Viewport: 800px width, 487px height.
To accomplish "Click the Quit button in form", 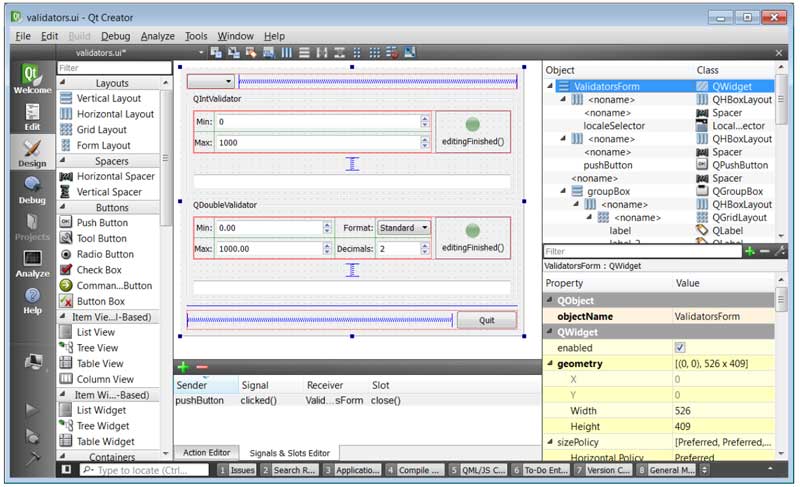I will tap(487, 320).
